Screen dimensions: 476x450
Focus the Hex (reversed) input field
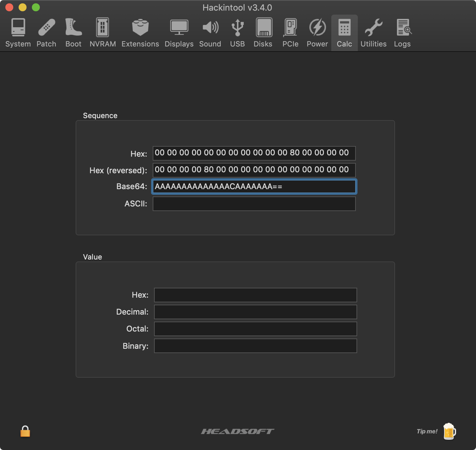254,170
